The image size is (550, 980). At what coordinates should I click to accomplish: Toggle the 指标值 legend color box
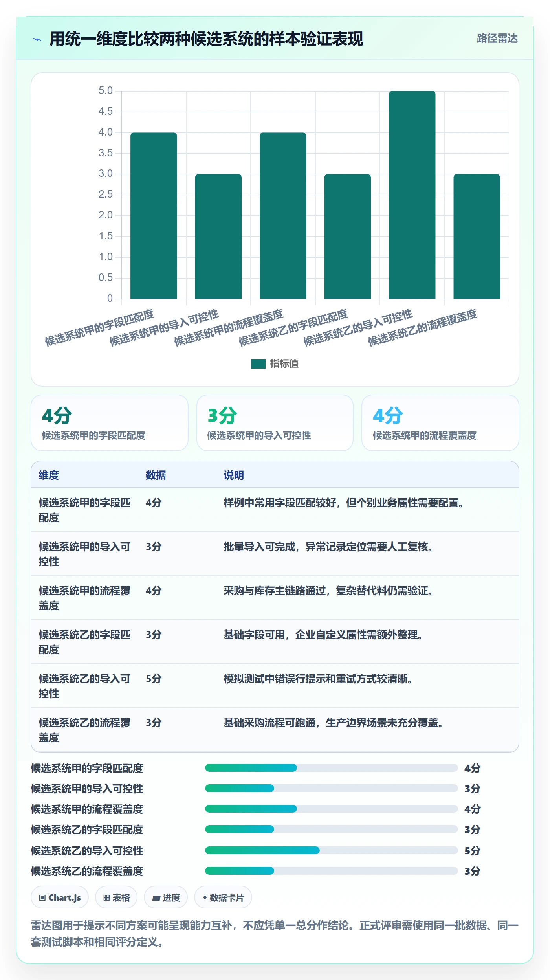click(258, 363)
